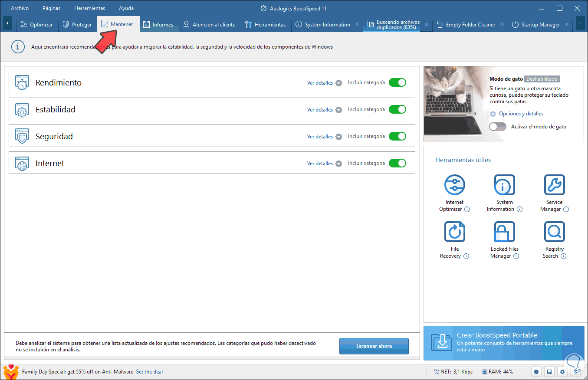Click the Family Day gift icon

tap(11, 371)
